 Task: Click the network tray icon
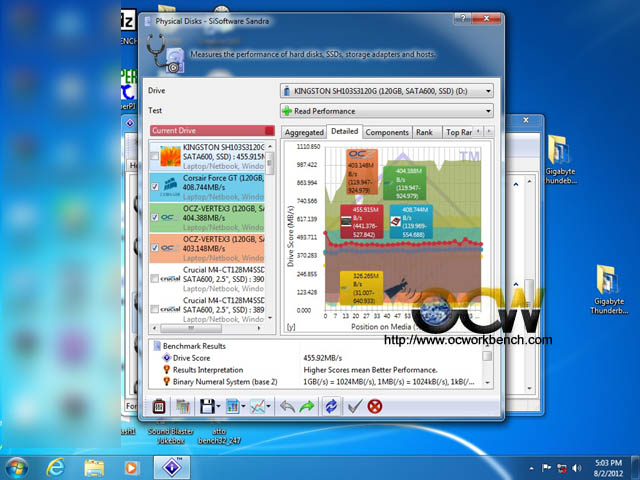point(562,468)
